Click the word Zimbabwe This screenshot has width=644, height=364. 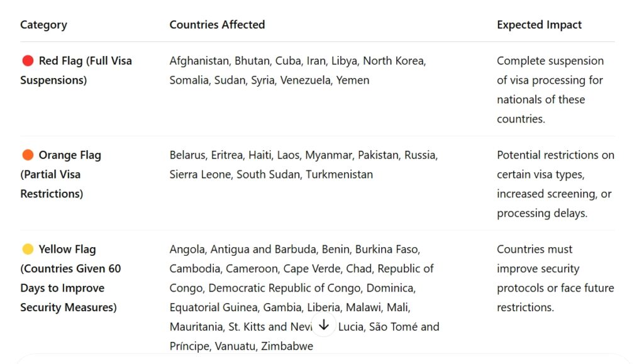pyautogui.click(x=287, y=346)
